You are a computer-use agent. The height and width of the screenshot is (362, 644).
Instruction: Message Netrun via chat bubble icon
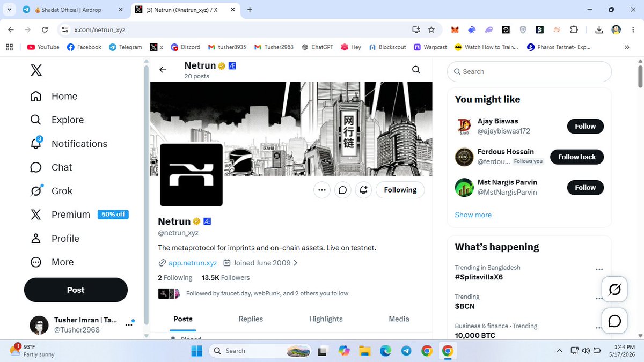click(x=342, y=190)
